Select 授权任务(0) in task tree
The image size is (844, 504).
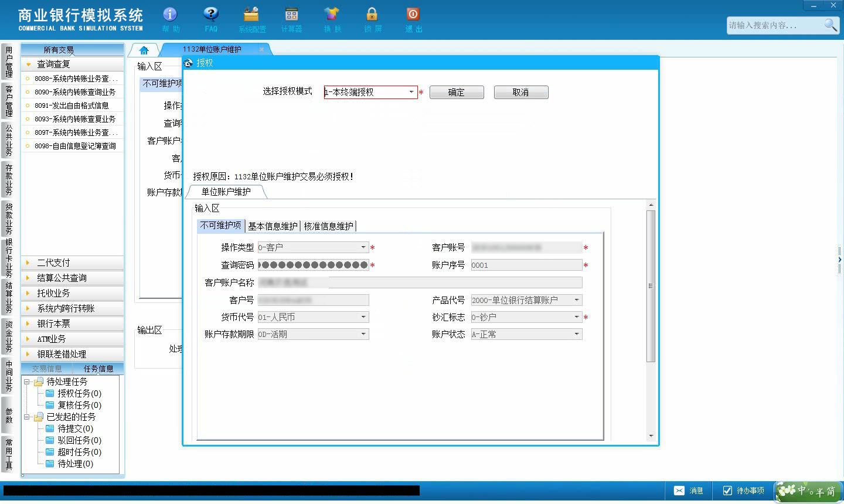(x=79, y=393)
